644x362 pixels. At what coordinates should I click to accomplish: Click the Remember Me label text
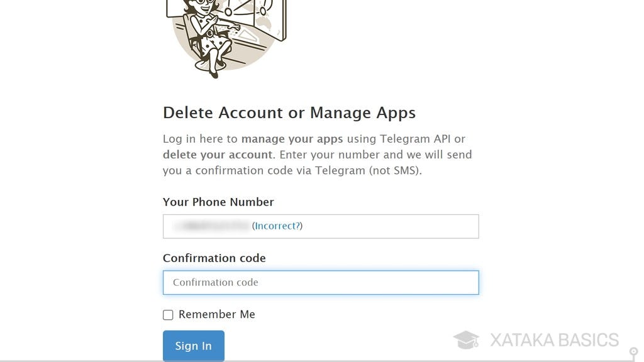point(216,314)
